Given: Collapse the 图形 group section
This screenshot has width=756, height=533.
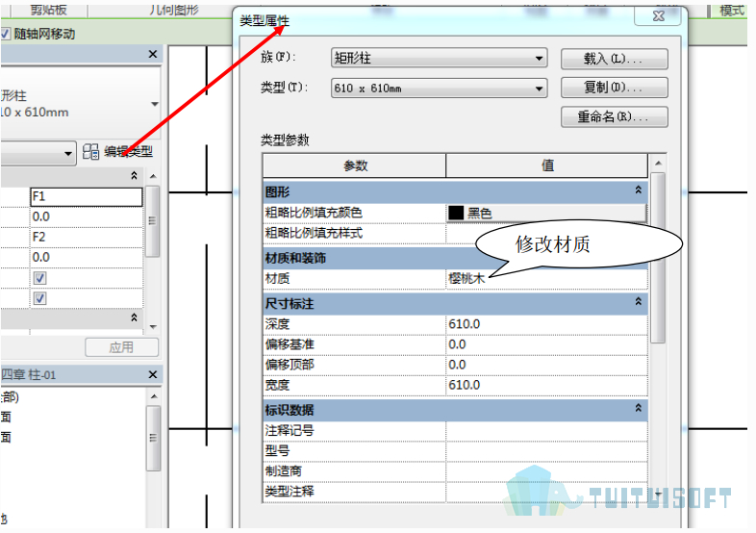Looking at the screenshot, I should coord(638,190).
